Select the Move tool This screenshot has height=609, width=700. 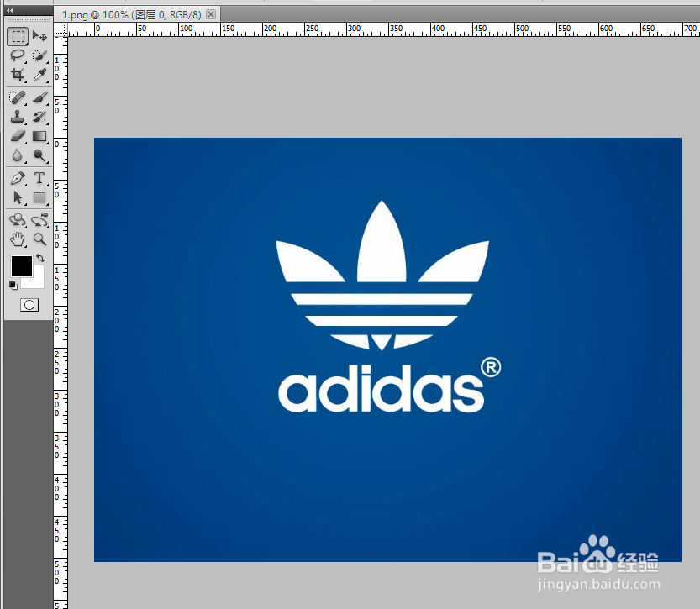(x=39, y=36)
